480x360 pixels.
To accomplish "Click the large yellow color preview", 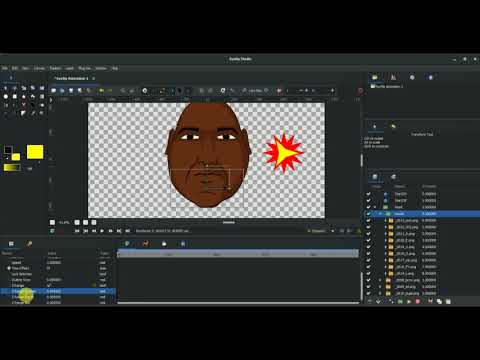I will coord(35,152).
